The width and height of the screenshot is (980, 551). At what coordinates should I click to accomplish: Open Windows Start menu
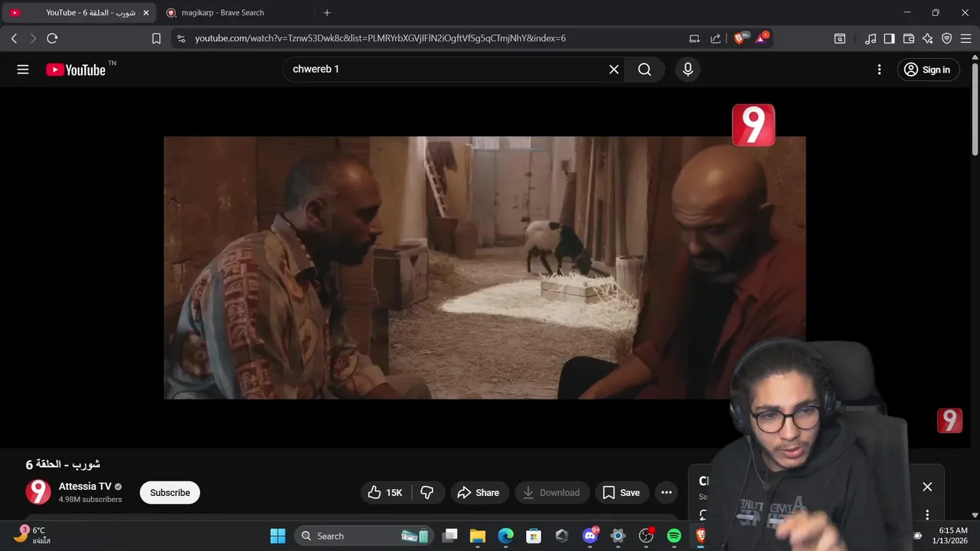278,536
